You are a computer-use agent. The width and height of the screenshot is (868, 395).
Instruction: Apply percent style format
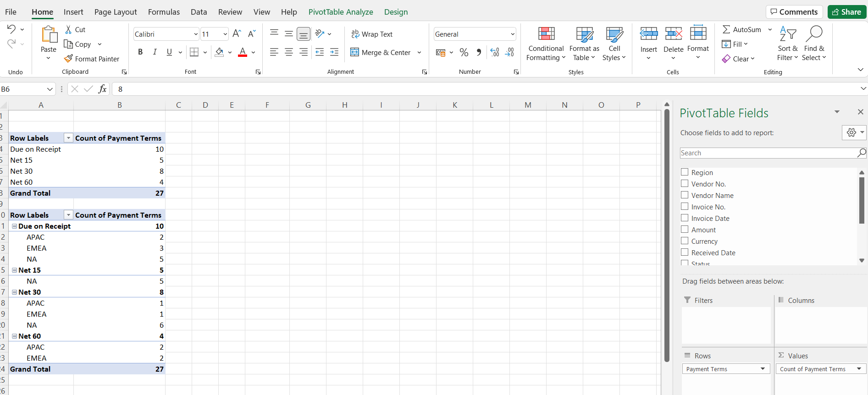464,52
